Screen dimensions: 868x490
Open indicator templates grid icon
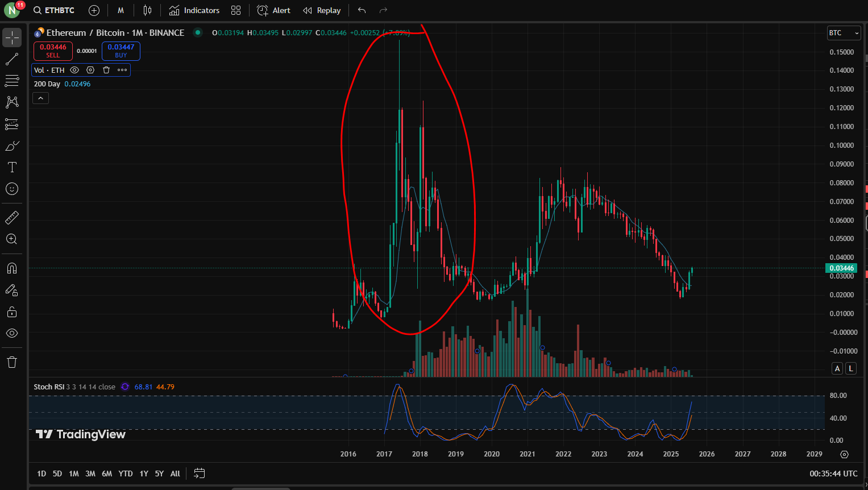(x=236, y=10)
